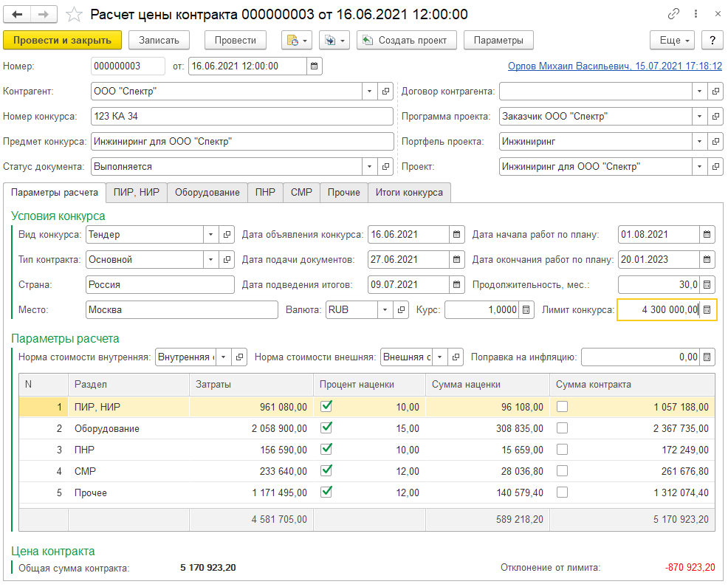Image resolution: width=728 pixels, height=587 pixels.
Task: Open the Валюта dropdown
Action: (385, 310)
